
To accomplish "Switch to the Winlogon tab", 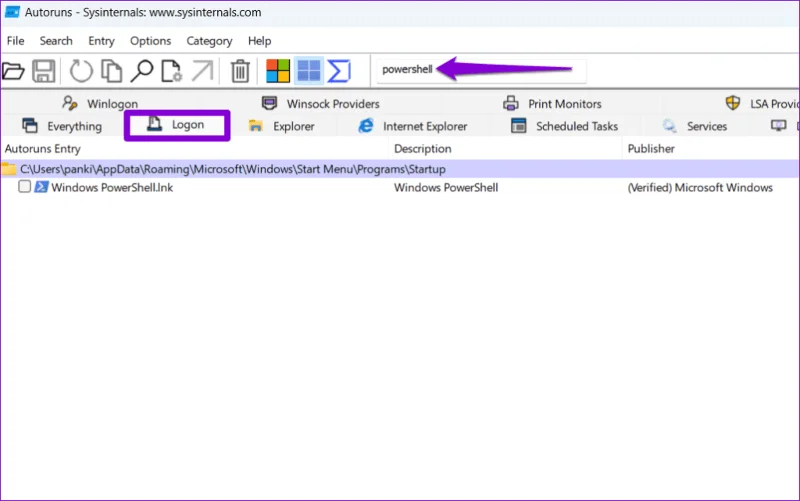I will click(x=100, y=104).
